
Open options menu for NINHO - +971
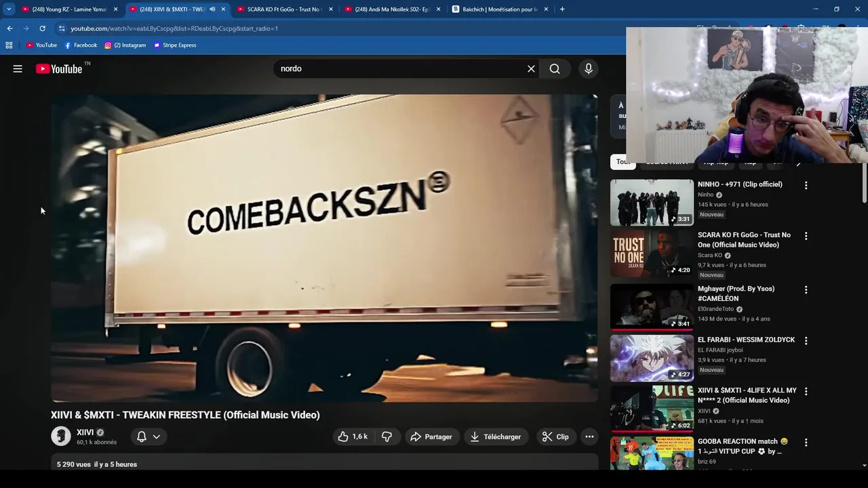click(x=806, y=185)
